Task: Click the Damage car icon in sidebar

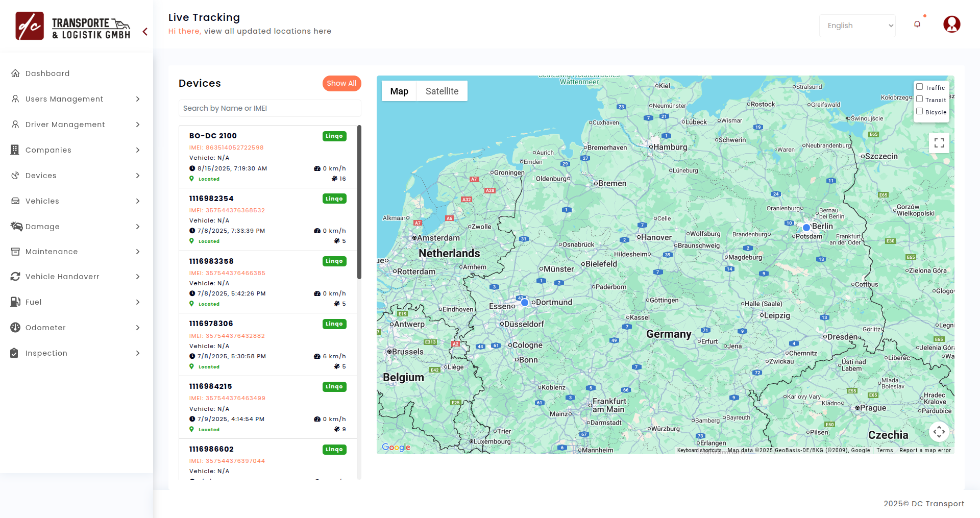Action: pos(16,226)
